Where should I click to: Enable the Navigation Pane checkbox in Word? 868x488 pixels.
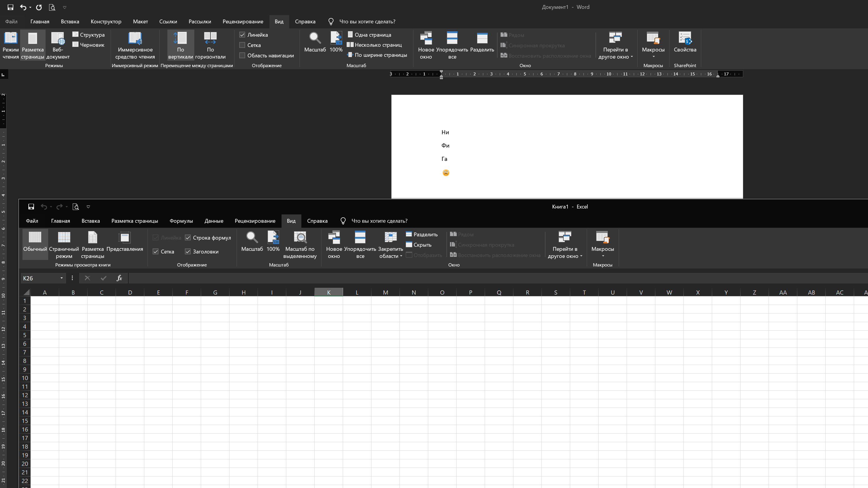point(242,56)
